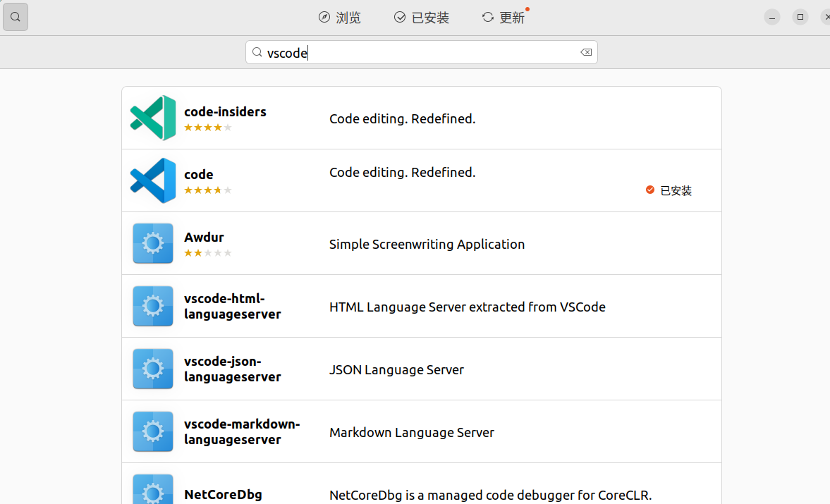Click vscode-markdown-languageserver gear icon
This screenshot has width=830, height=504.
point(153,431)
